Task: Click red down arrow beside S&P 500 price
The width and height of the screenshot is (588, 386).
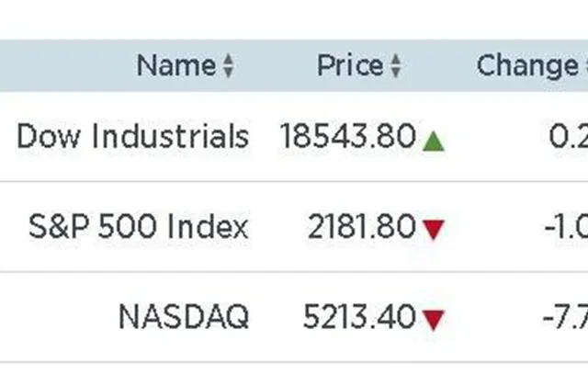Action: pyautogui.click(x=434, y=230)
